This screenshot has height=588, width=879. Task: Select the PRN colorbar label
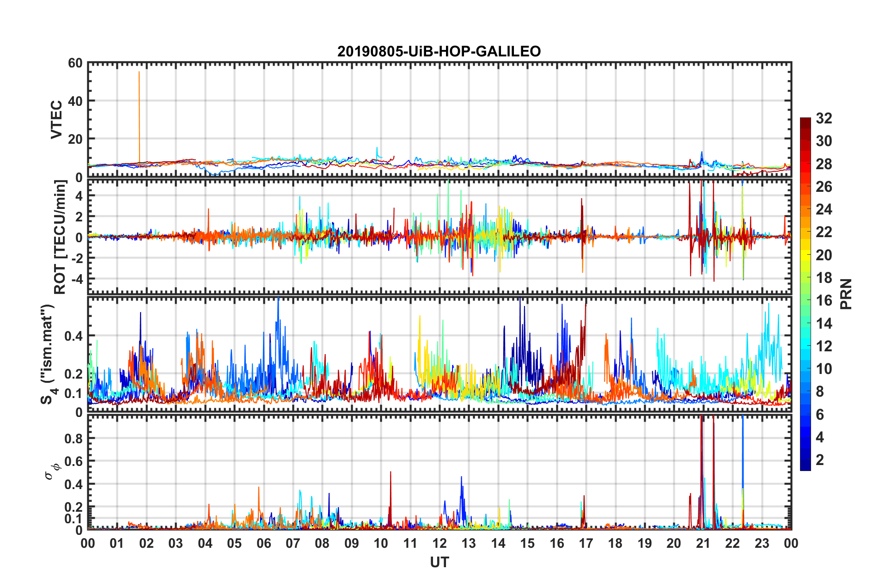click(x=846, y=294)
